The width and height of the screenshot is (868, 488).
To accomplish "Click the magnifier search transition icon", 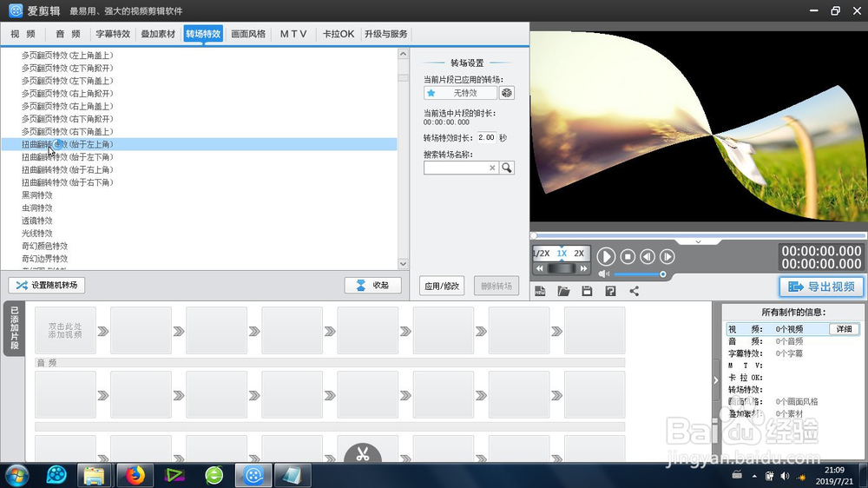I will point(507,168).
